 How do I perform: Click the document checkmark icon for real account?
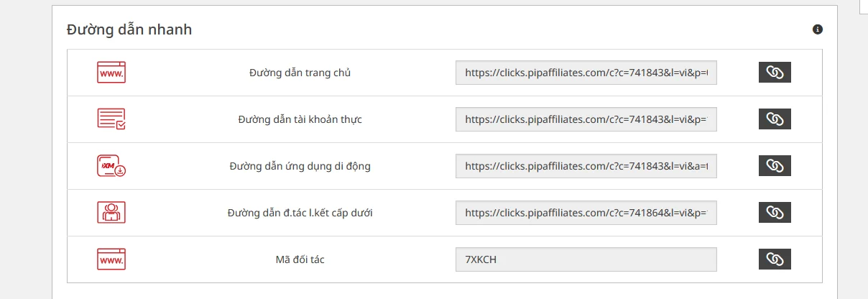click(x=111, y=119)
